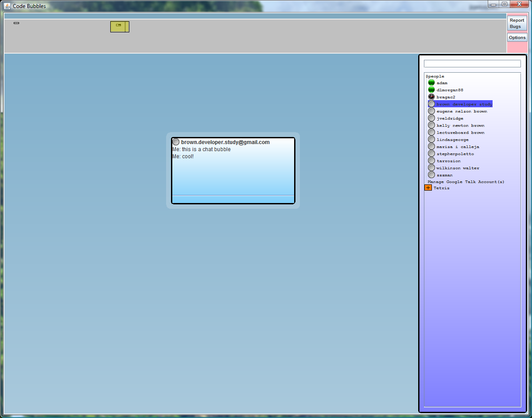532x418 pixels.
Task: Select contact dlmorgan88
Action: [x=450, y=90]
